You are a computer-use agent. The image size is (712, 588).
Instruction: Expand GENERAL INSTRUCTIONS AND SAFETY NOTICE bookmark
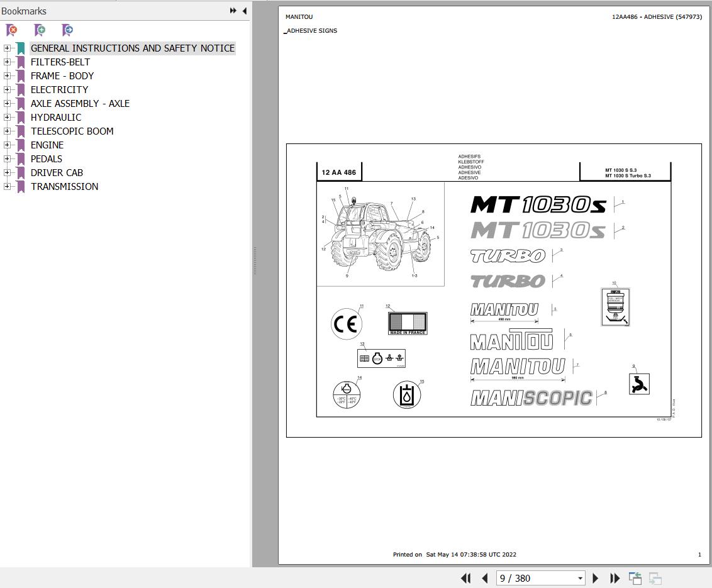point(7,48)
